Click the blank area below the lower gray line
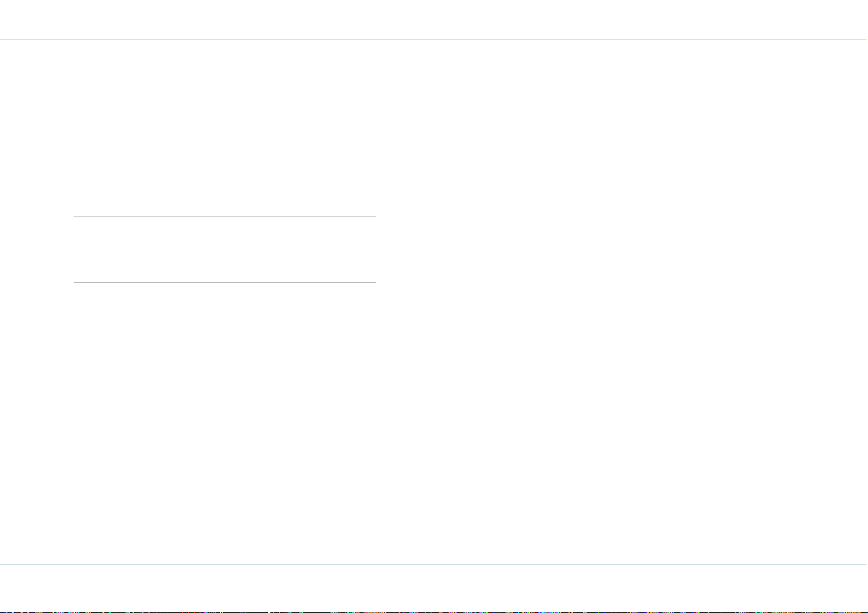The image size is (868, 613). tap(224, 423)
